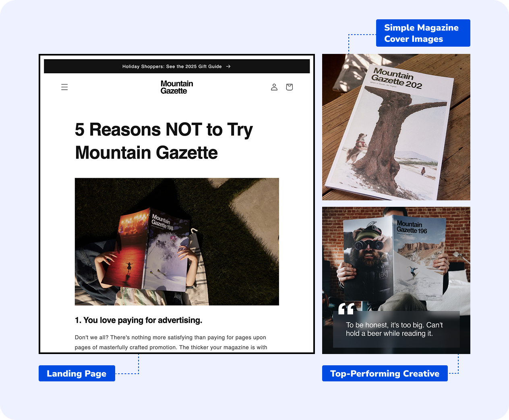Screen dimensions: 509x420
Task: Click the arrow in the Gift Guide banner
Action: 228,66
